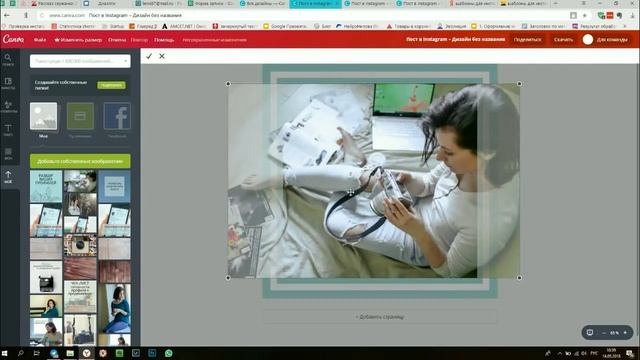The height and width of the screenshot is (360, 640).
Task: Open the Layouts panel in sidebar
Action: click(8, 83)
